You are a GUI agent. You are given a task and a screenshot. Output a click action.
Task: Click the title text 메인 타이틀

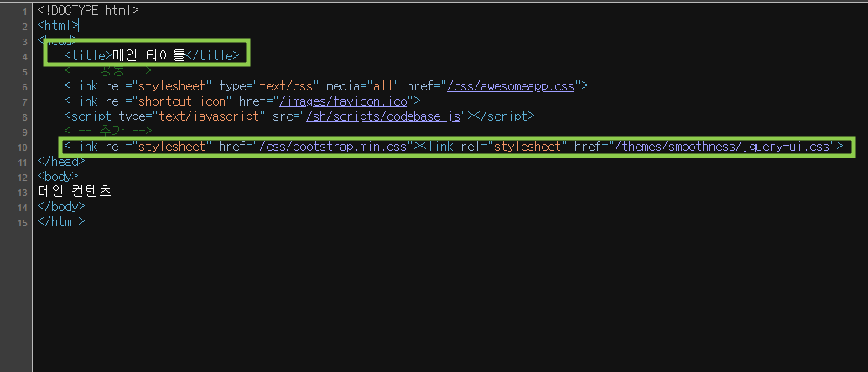click(x=148, y=55)
